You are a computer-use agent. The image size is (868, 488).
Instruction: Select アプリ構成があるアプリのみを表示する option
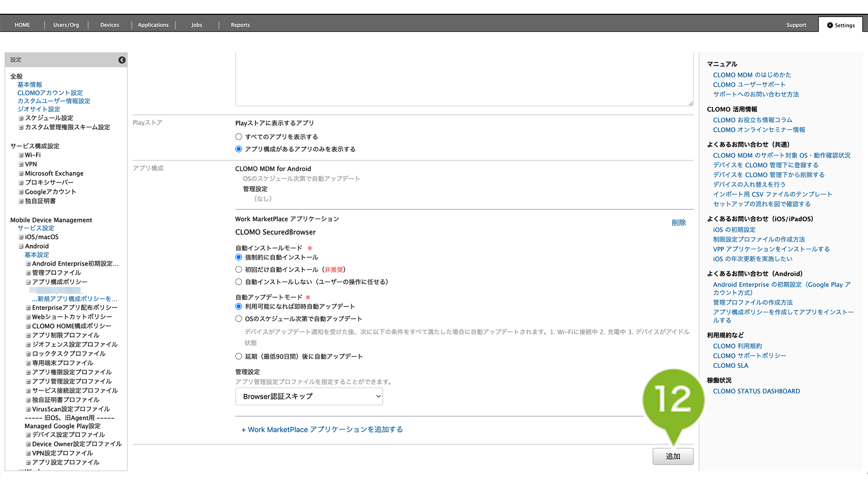[239, 149]
